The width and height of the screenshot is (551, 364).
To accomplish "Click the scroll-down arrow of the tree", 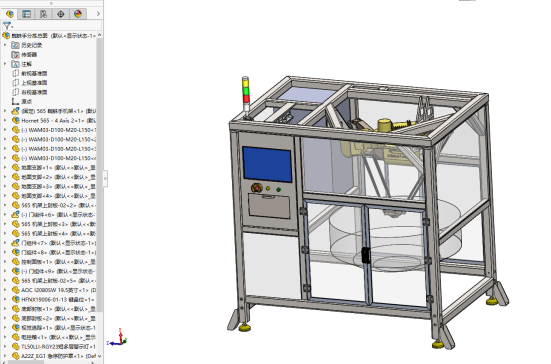I will pyautogui.click(x=99, y=356).
